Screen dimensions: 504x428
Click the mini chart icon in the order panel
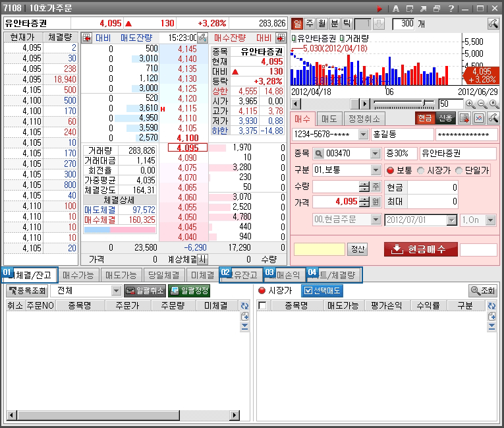tap(478, 119)
